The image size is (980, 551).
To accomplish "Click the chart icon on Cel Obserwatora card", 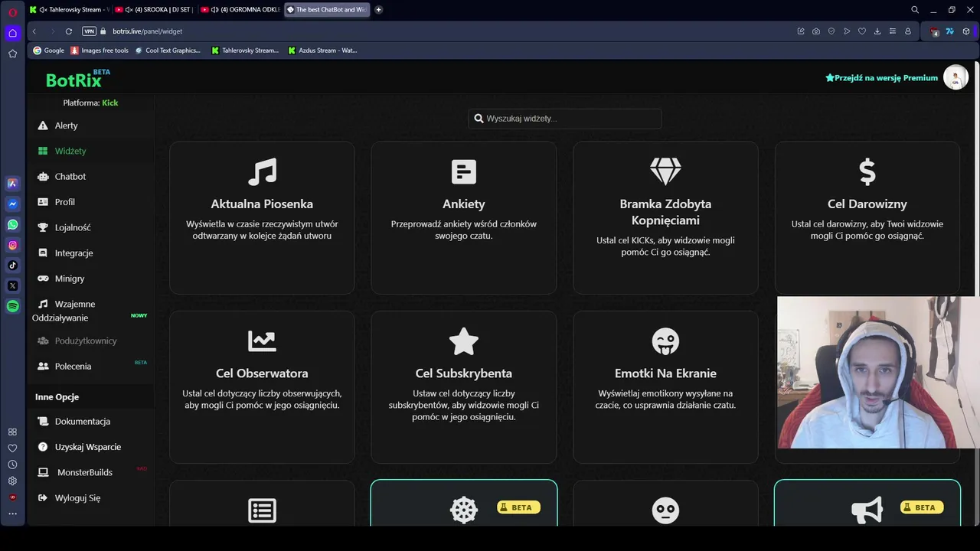I will (x=262, y=341).
